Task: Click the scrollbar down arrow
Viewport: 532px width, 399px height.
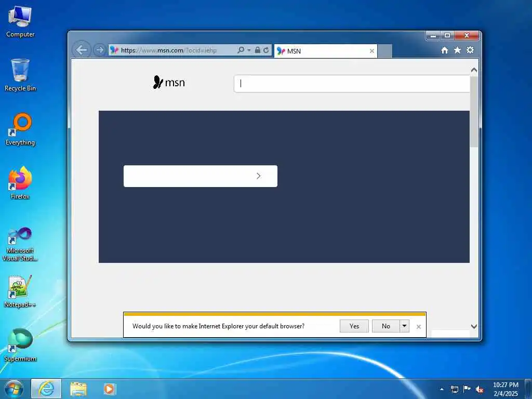Action: coord(474,326)
